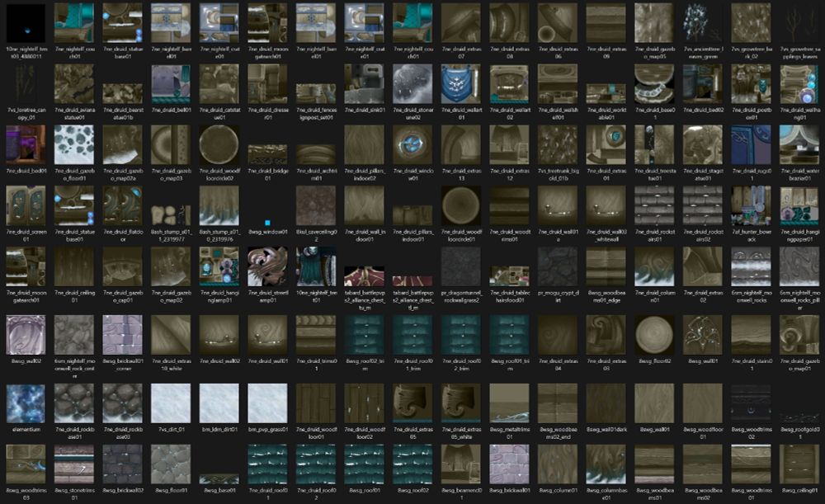
Task: Select the 8wsg_columnbase01 thumbnail
Action: pos(606,464)
